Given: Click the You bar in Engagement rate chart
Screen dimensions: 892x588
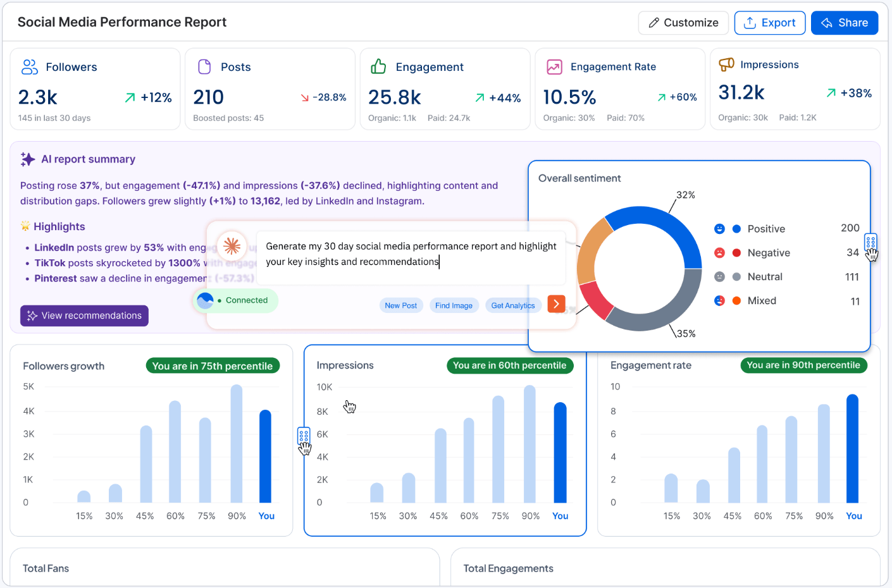Looking at the screenshot, I should [x=853, y=449].
